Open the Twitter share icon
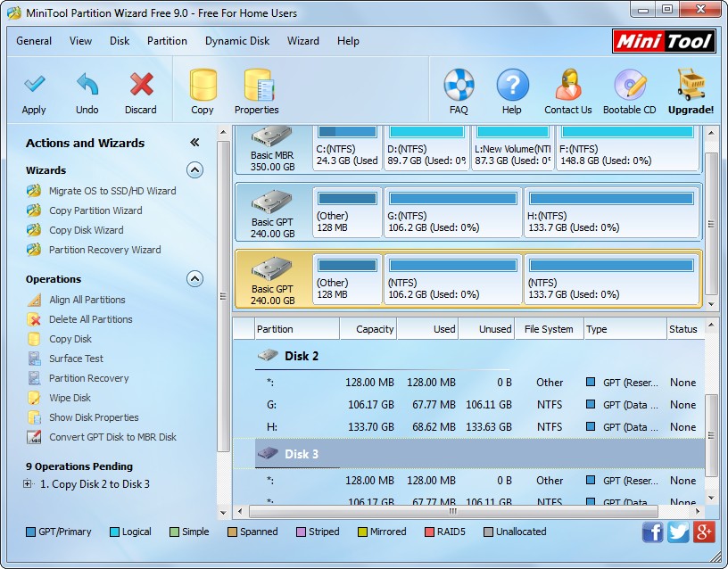This screenshot has width=728, height=569. (678, 532)
